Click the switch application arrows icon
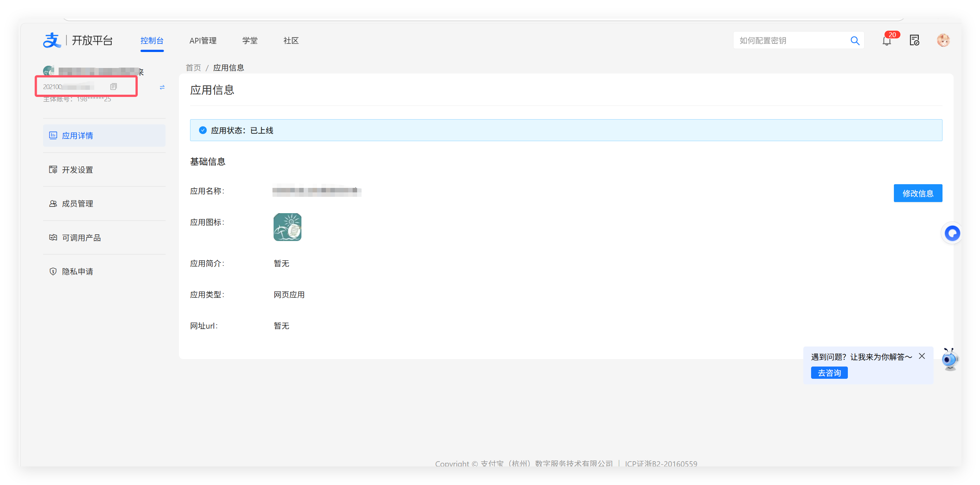The height and width of the screenshot is (485, 980). click(162, 87)
